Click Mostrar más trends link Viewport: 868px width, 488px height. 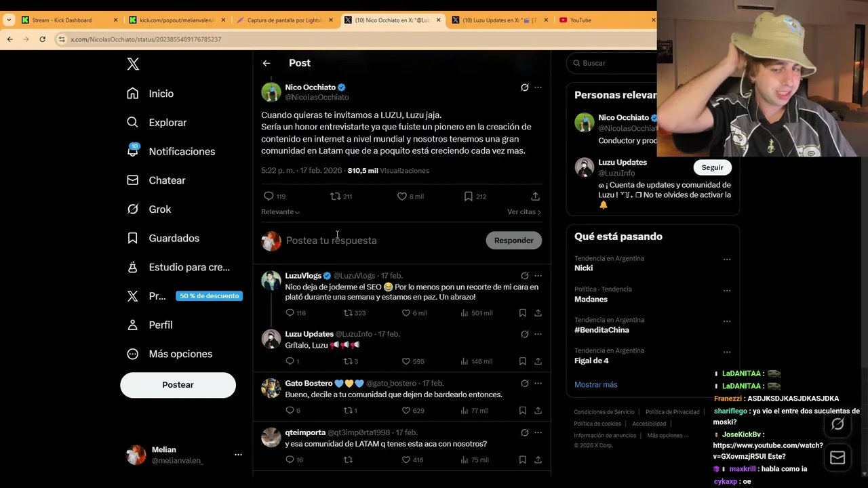click(595, 384)
